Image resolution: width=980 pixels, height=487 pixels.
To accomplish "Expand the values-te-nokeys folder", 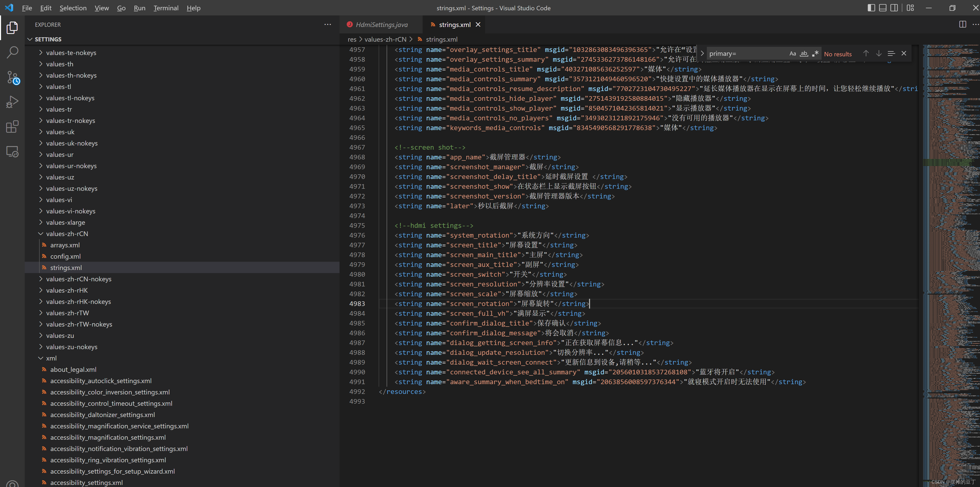I will 182,53.
